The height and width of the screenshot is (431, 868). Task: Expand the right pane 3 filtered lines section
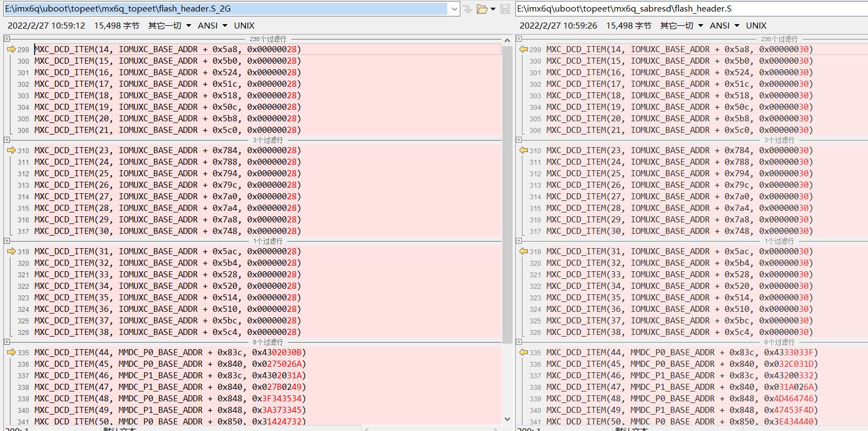(x=519, y=139)
